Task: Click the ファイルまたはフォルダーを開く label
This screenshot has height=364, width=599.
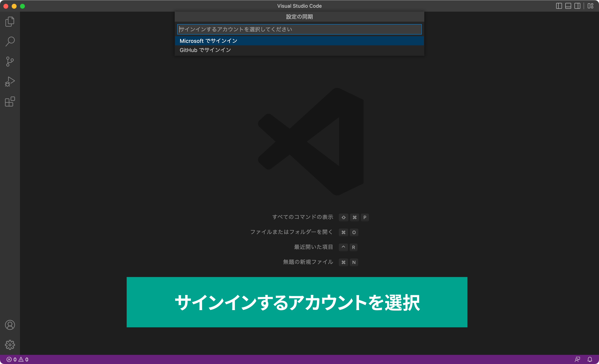Action: click(x=291, y=232)
